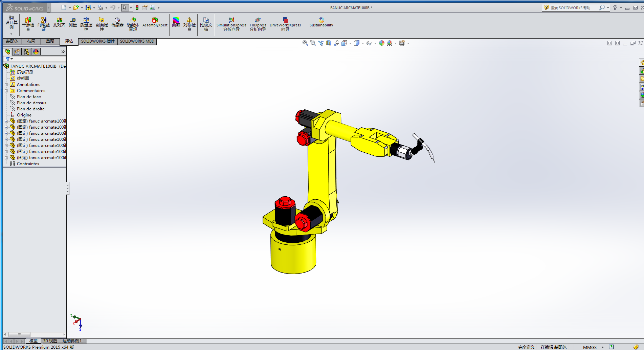
Task: Open the hide/show items dropdown
Action: click(x=375, y=43)
